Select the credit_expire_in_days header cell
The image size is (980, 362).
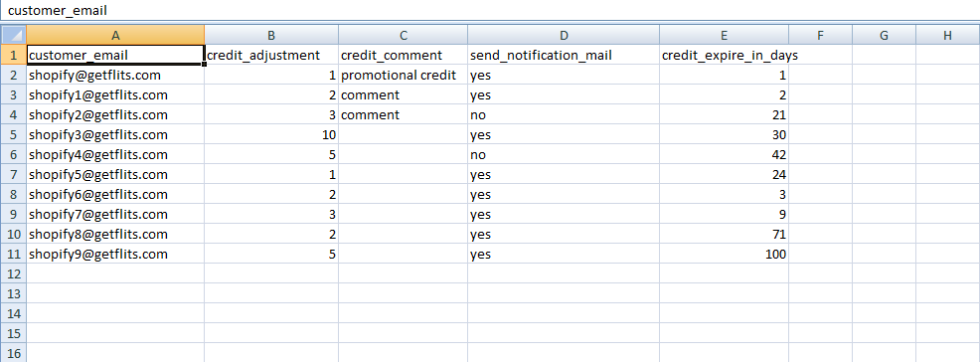(x=724, y=55)
